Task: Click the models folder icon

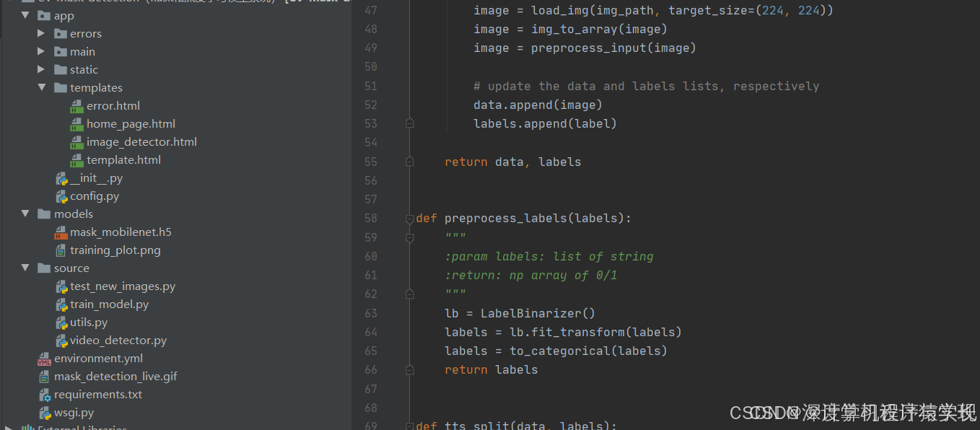Action: pos(44,214)
